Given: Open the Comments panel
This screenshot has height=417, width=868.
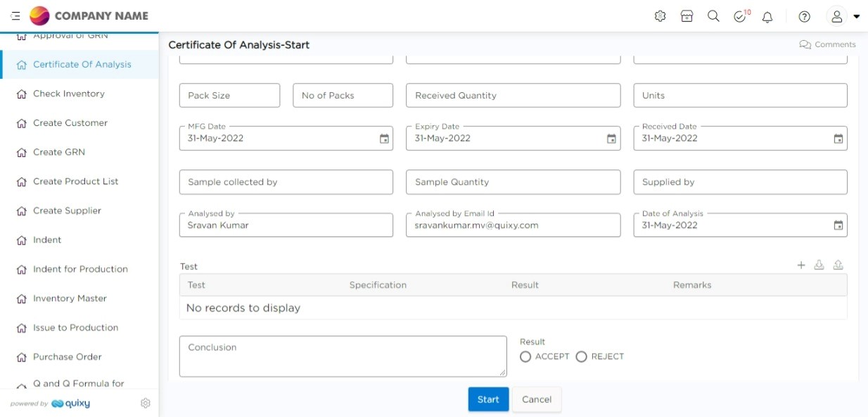Looking at the screenshot, I should (x=828, y=44).
